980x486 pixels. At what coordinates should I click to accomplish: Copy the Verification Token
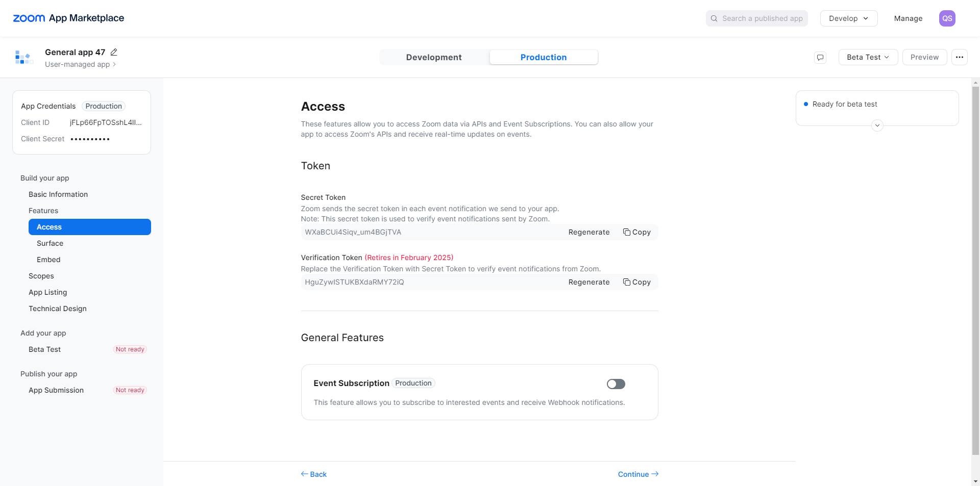637,282
